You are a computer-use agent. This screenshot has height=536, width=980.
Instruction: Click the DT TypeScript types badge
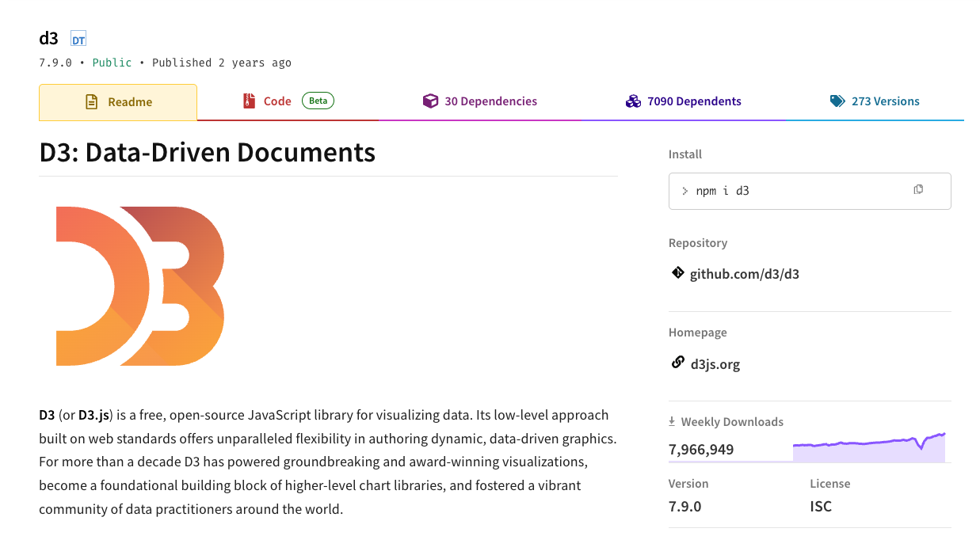click(x=78, y=39)
